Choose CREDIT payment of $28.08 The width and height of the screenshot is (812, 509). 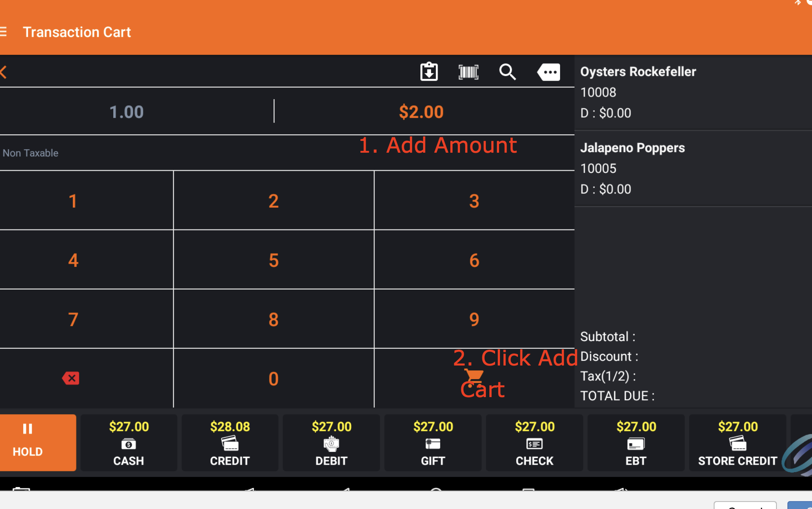[230, 442]
